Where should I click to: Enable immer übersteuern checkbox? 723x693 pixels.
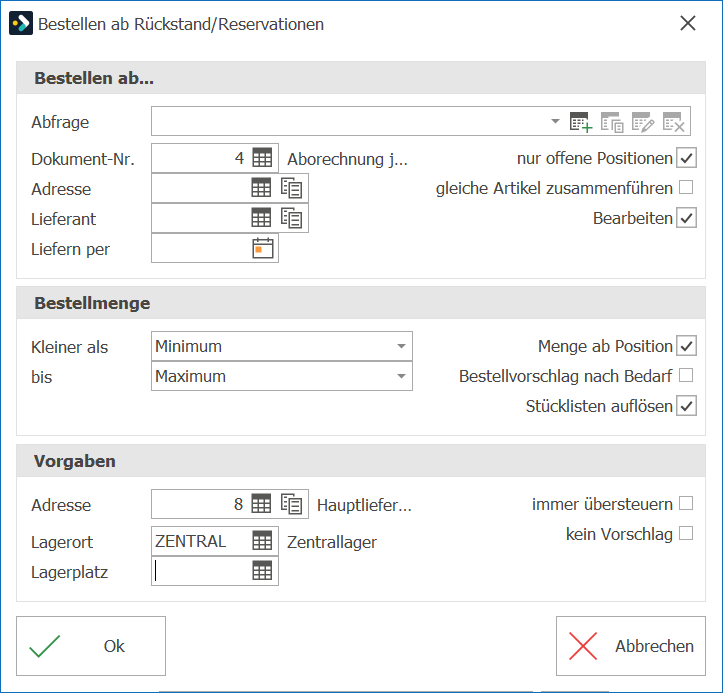(x=686, y=503)
